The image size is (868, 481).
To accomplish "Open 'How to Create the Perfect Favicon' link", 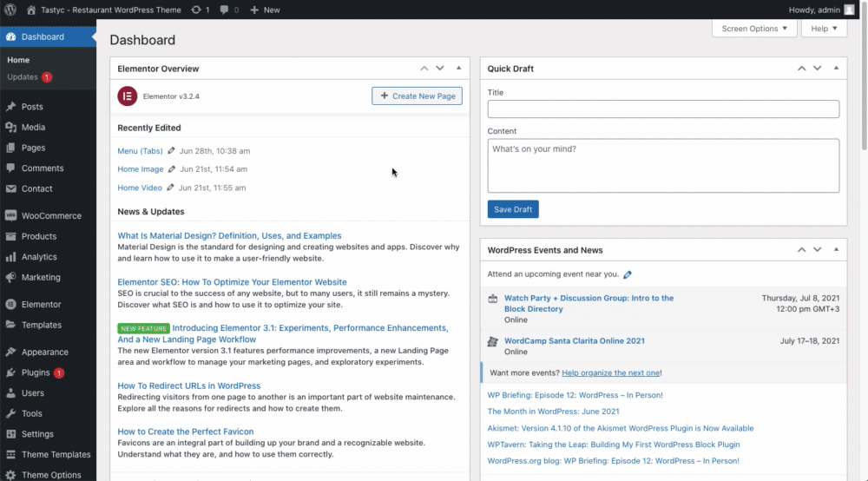I will pos(186,432).
